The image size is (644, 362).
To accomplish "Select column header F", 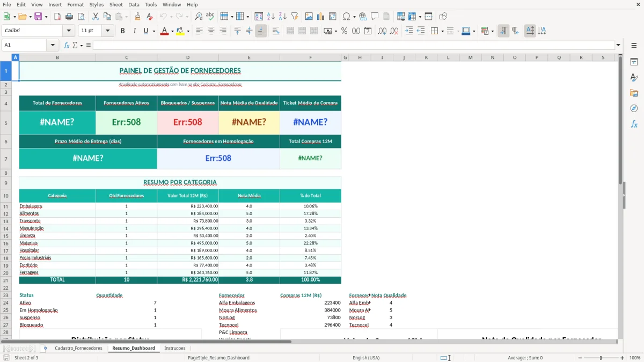I will (x=310, y=57).
